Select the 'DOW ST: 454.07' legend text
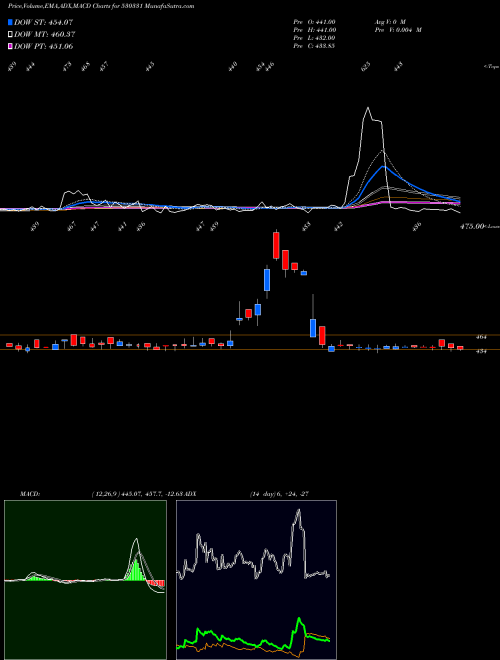500x660 pixels. [44, 22]
